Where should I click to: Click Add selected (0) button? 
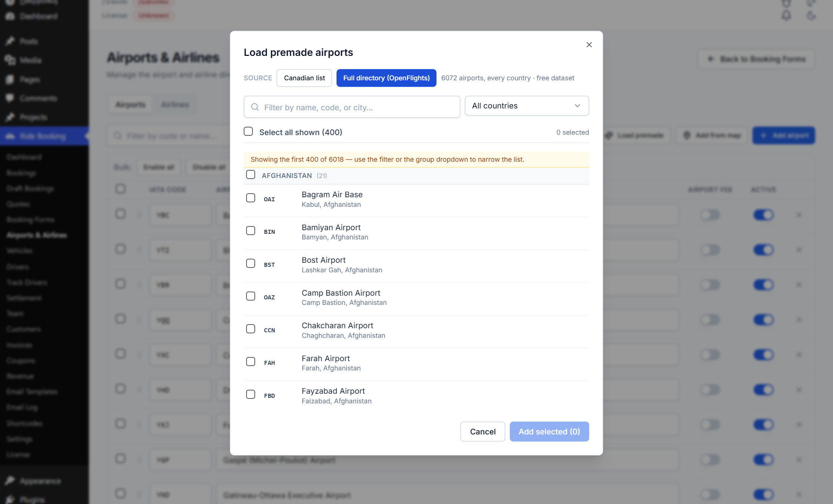[x=549, y=431]
